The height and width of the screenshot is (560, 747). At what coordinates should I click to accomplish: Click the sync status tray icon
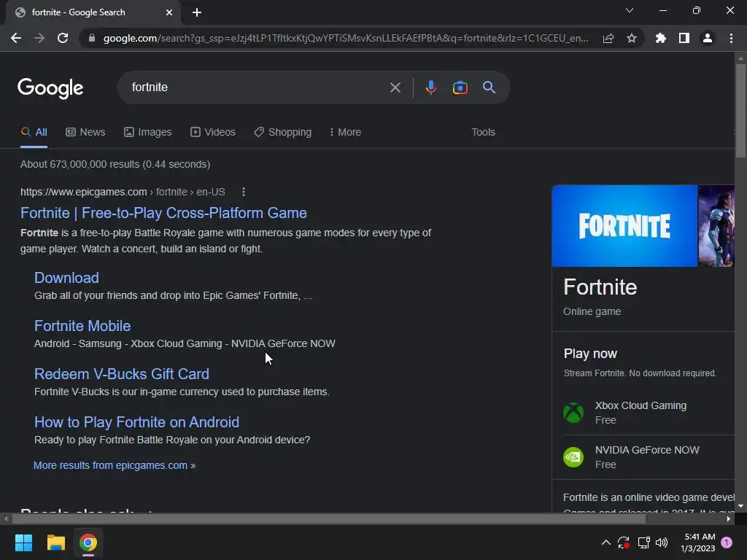pyautogui.click(x=624, y=542)
